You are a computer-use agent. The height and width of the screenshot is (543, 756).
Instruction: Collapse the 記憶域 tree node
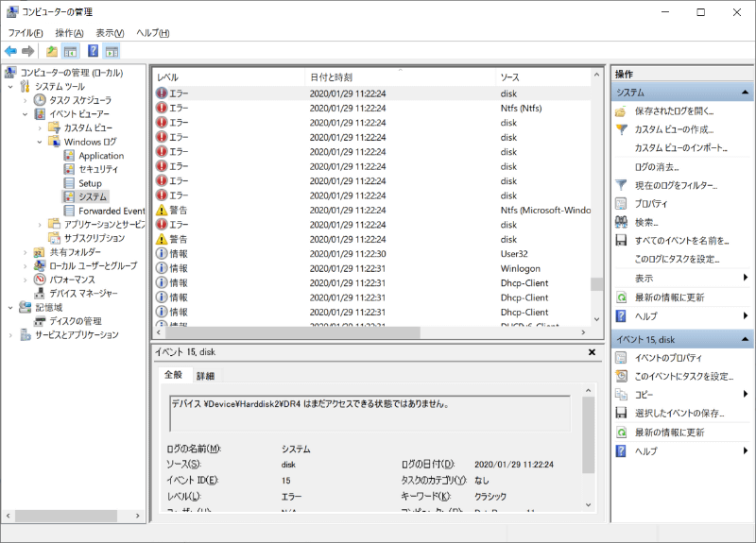[x=10, y=308]
